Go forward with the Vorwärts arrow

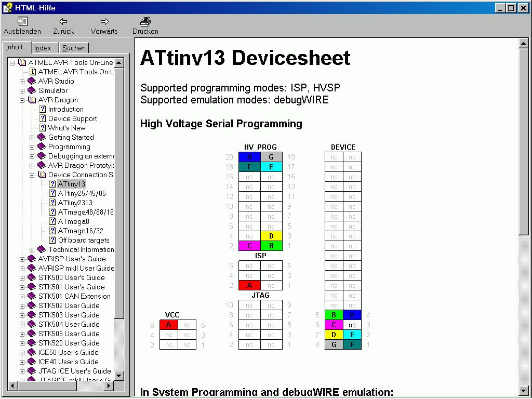pos(104,22)
